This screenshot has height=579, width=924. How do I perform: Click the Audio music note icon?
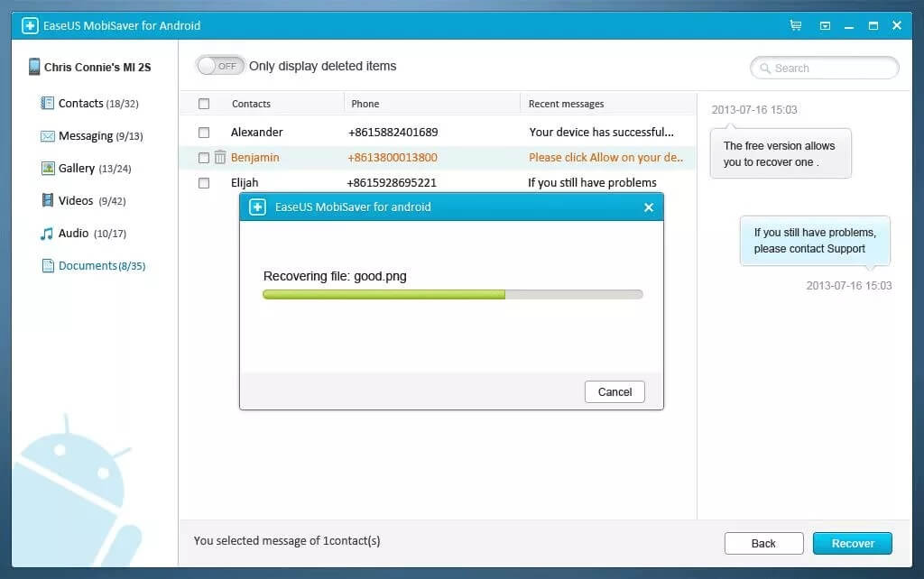click(47, 234)
